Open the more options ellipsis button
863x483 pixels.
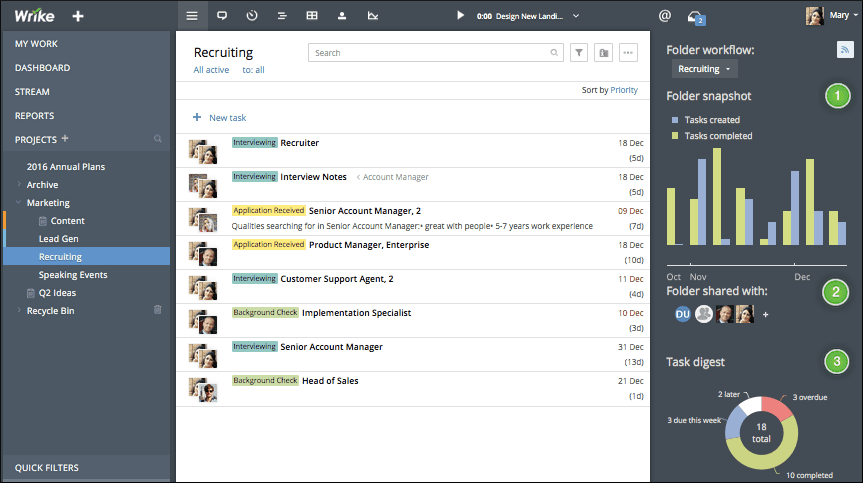pos(628,53)
